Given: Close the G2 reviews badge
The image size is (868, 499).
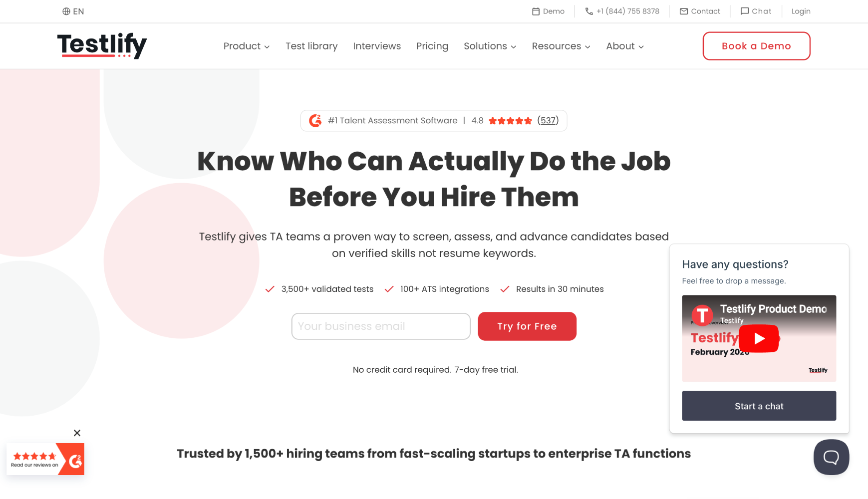Looking at the screenshot, I should click(77, 433).
